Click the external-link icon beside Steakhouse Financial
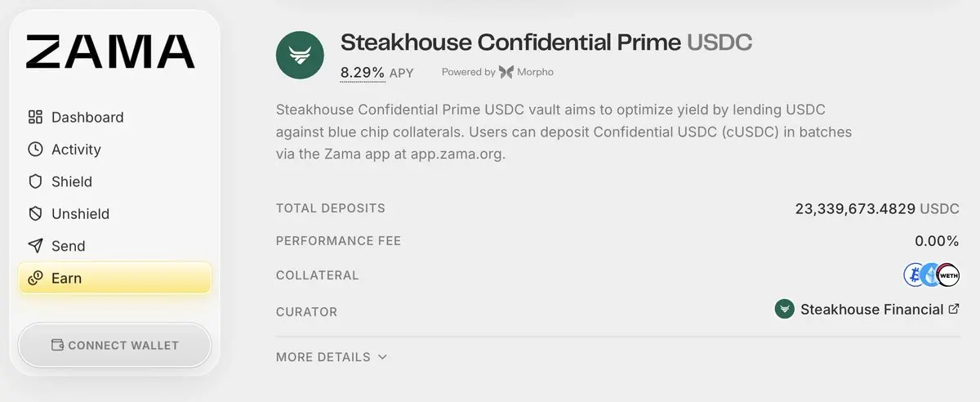Image resolution: width=980 pixels, height=402 pixels. [953, 310]
